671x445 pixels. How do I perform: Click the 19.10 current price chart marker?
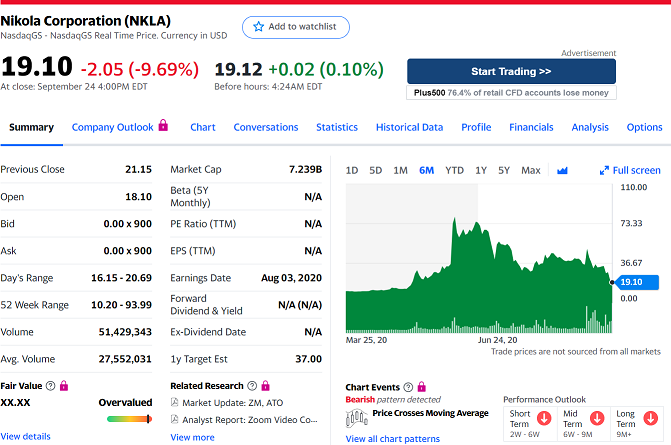635,282
